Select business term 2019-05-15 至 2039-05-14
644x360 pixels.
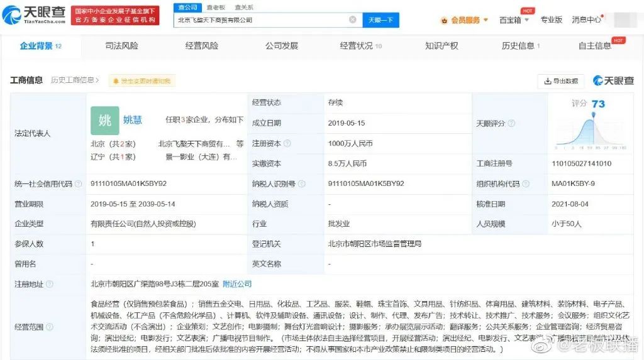coord(133,204)
